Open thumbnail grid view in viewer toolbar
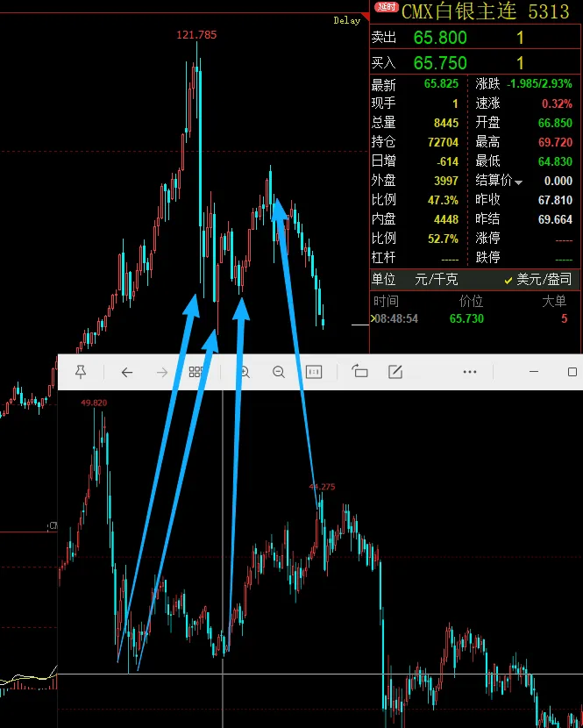This screenshot has width=583, height=728. coord(196,372)
